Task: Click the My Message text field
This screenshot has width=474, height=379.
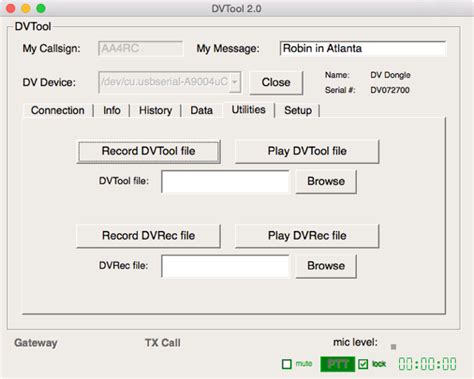Action: (363, 49)
